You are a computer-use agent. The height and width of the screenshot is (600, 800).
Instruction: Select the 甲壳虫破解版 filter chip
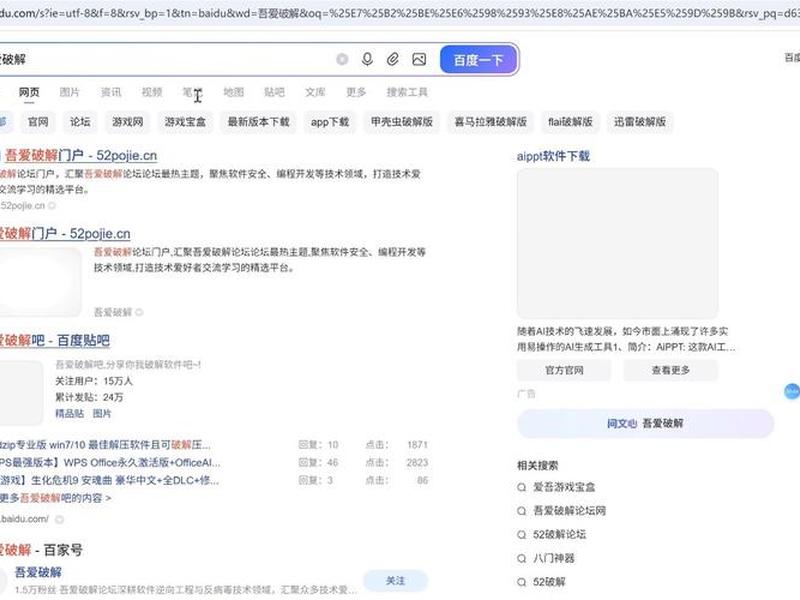402,122
